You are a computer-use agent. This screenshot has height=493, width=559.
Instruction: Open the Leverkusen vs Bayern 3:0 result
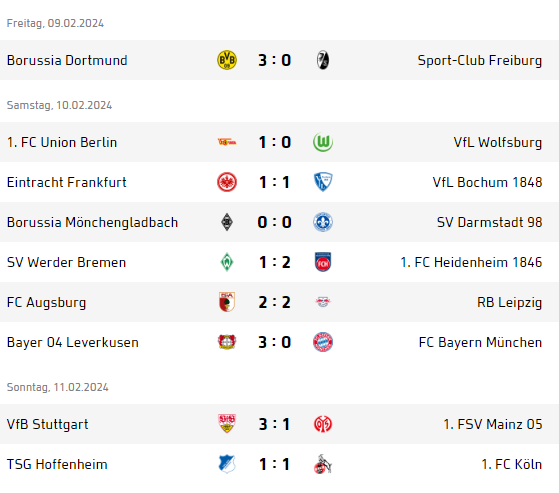275,342
